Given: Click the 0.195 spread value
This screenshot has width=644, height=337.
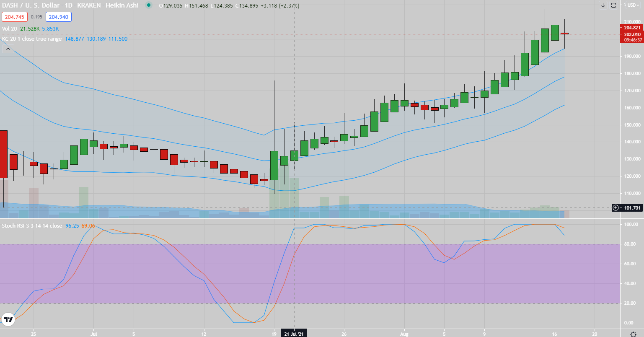Looking at the screenshot, I should (x=37, y=17).
